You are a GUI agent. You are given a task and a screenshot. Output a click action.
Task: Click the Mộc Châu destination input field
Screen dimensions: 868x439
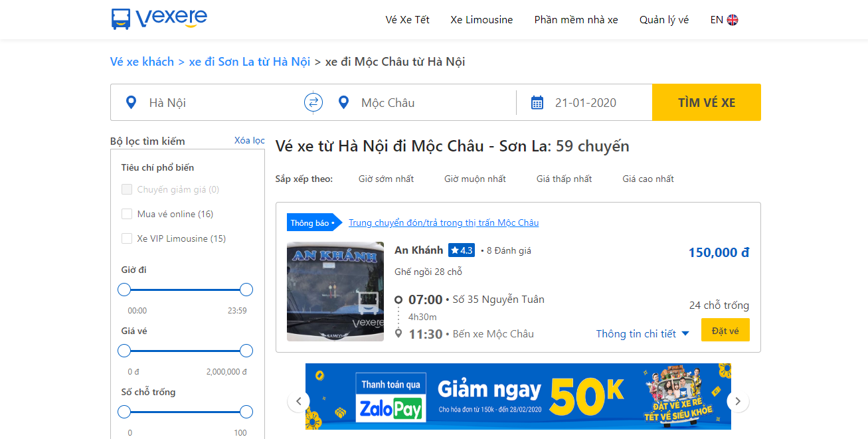point(426,102)
